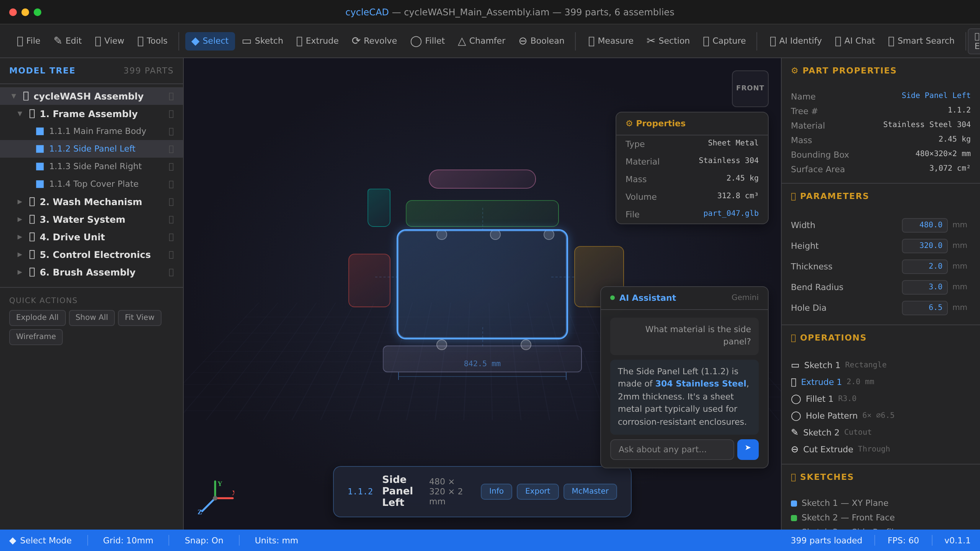The image size is (980, 551).
Task: Click the Explode All button
Action: pos(37,318)
